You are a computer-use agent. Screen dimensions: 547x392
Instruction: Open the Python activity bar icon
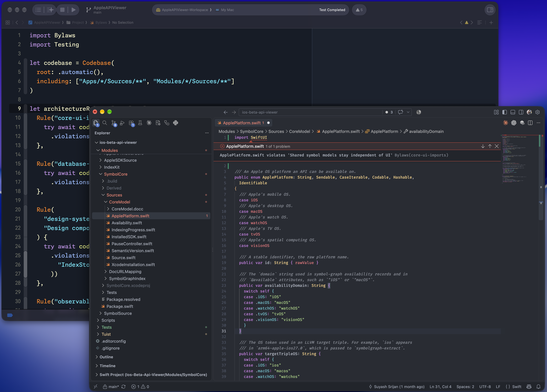[176, 123]
